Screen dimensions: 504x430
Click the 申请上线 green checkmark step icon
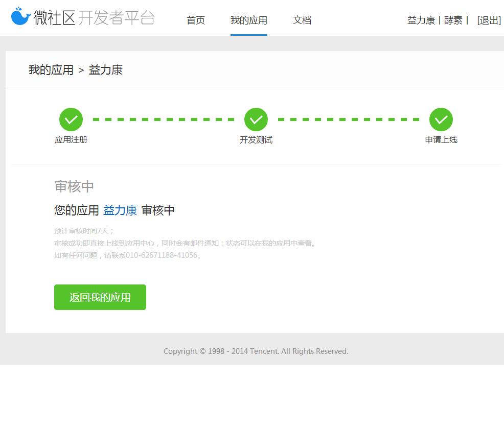point(441,120)
